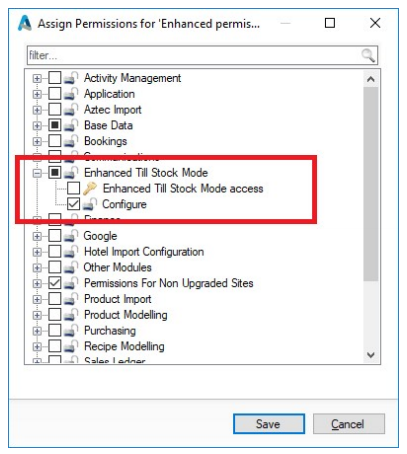Expand the Hotel Import Configuration node
This screenshot has width=407, height=454.
point(37,252)
